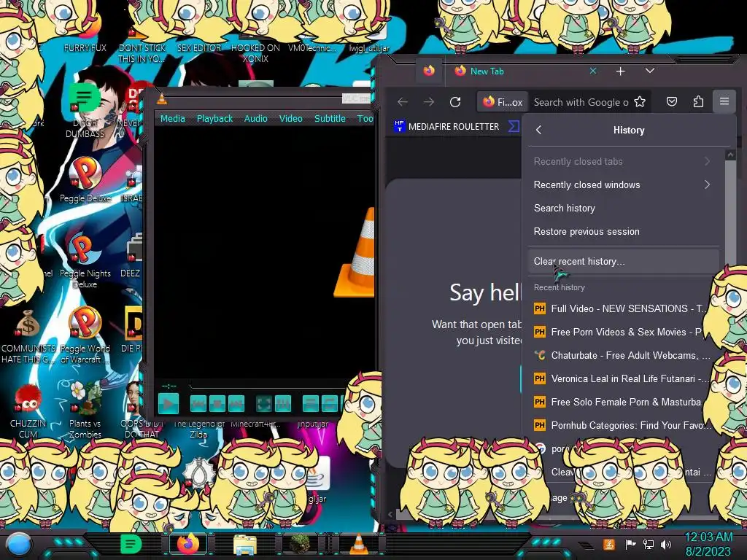Select Restore previous session

click(623, 231)
